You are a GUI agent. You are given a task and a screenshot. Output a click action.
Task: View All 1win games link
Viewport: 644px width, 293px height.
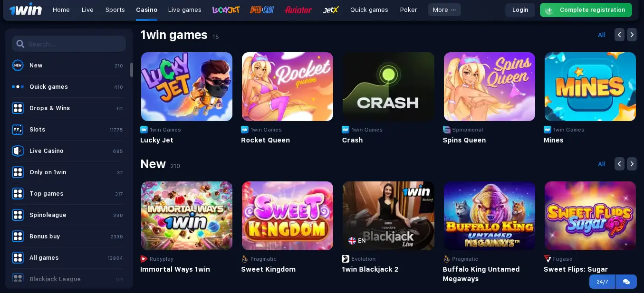click(x=601, y=35)
